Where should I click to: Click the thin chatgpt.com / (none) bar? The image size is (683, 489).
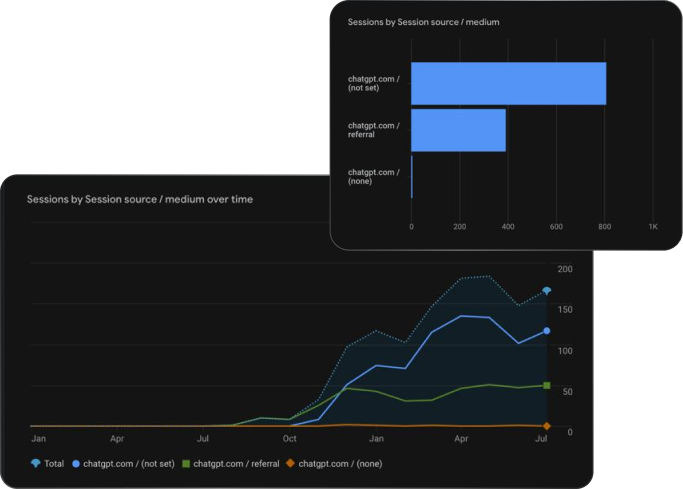(x=412, y=177)
